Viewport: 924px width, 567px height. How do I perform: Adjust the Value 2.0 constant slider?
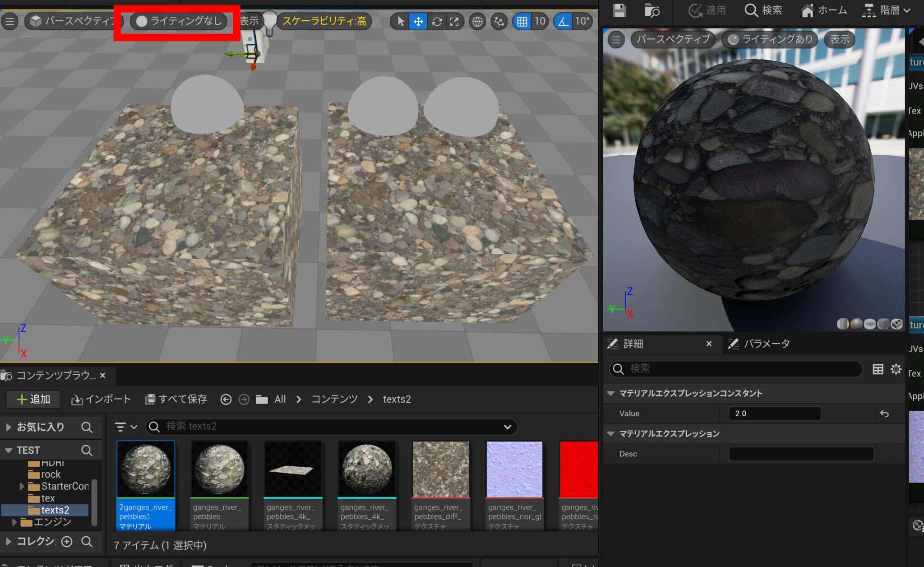[x=774, y=413]
